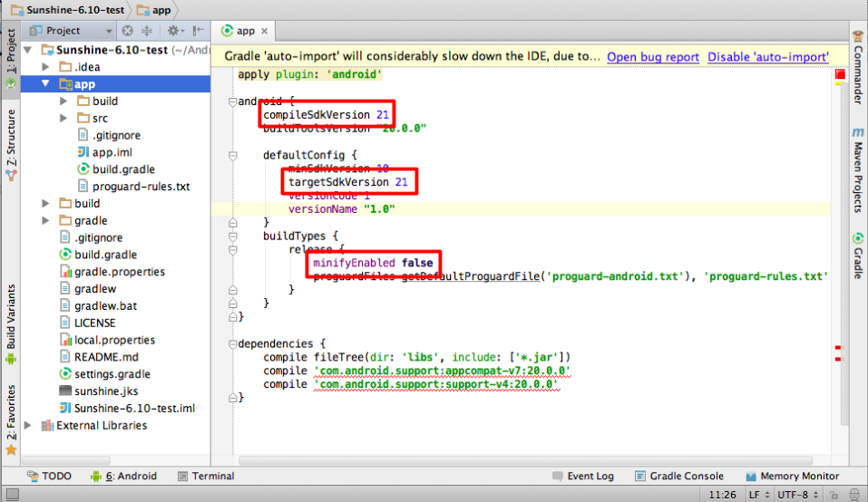Open the Commander side panel
The width and height of the screenshot is (868, 502).
pos(858,67)
